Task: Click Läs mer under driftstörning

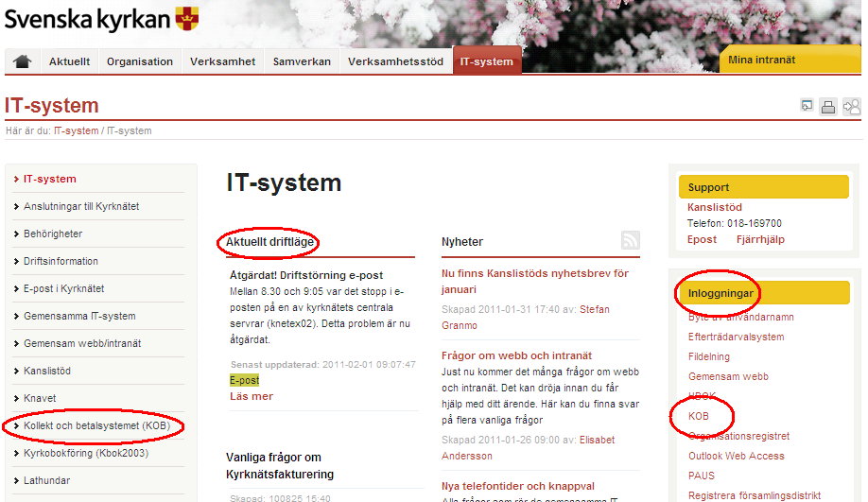Action: [x=252, y=396]
